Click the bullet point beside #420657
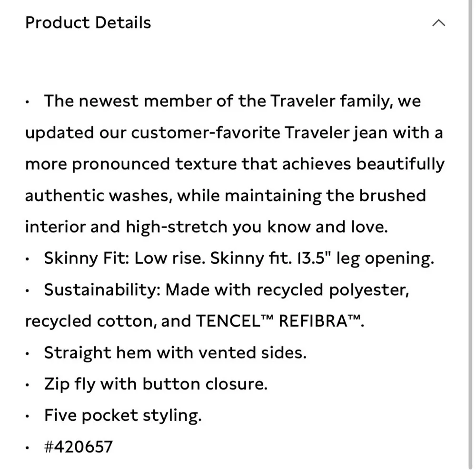The image size is (476, 476). click(x=27, y=447)
